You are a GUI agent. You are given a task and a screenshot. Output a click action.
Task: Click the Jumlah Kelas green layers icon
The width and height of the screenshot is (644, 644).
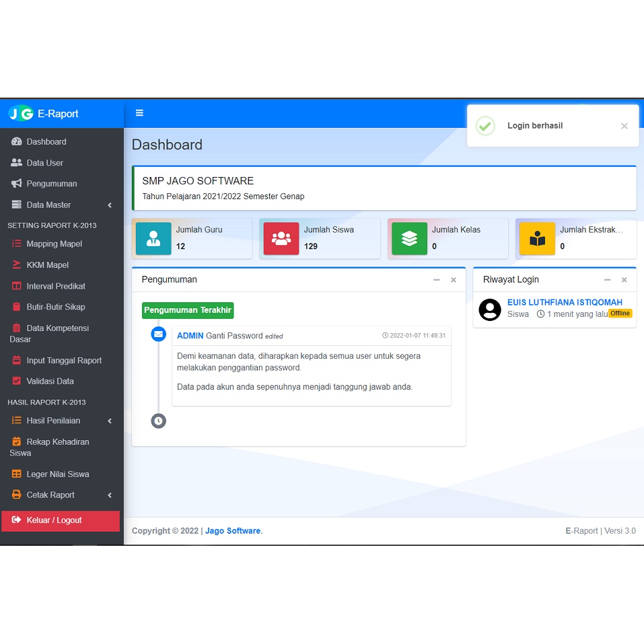coord(409,239)
